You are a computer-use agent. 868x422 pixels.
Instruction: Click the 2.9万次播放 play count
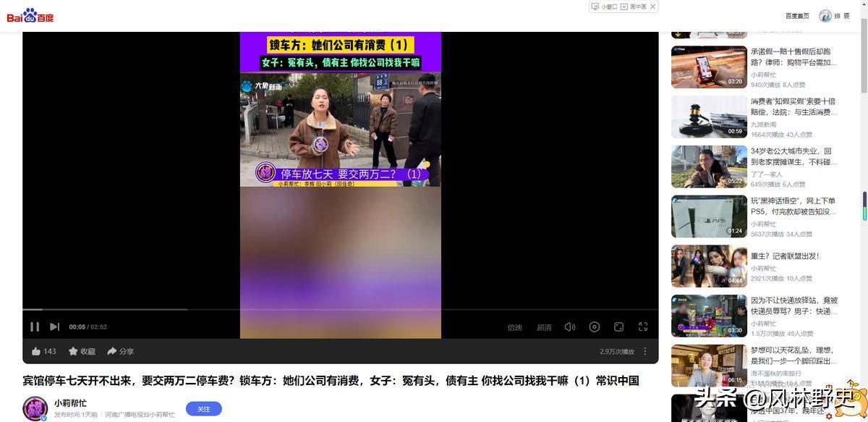(x=617, y=352)
